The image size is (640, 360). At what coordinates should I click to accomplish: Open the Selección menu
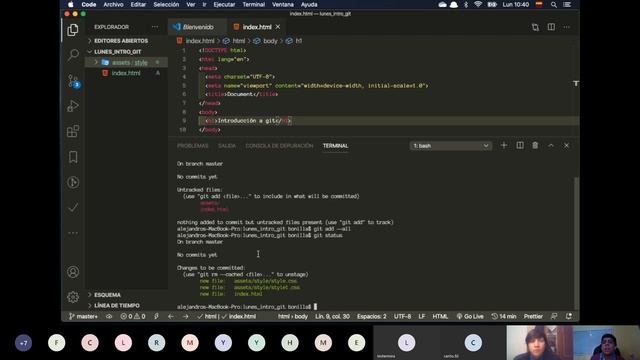tap(166, 4)
